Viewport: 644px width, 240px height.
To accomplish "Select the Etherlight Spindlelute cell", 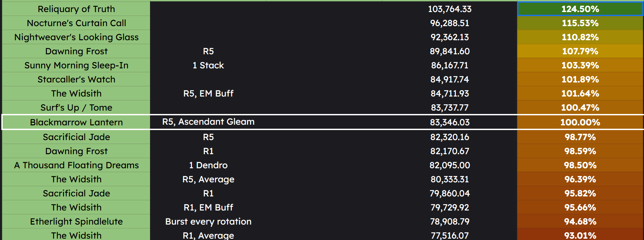I will pos(76,222).
